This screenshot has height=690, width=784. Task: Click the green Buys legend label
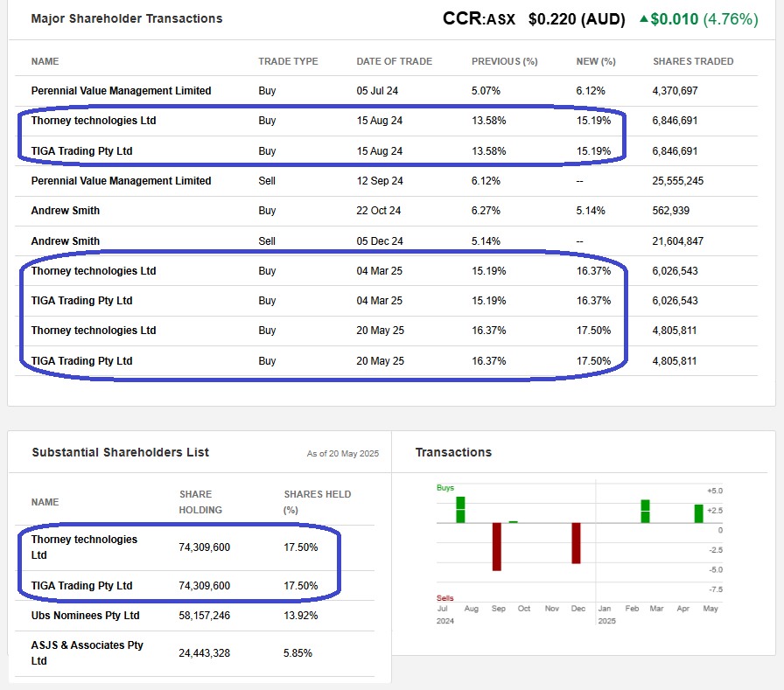click(x=445, y=488)
